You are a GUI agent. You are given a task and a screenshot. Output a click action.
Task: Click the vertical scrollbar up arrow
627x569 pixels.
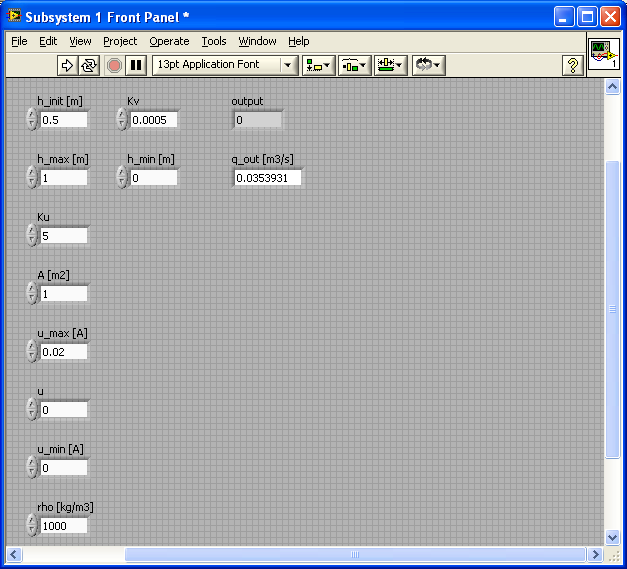(612, 87)
